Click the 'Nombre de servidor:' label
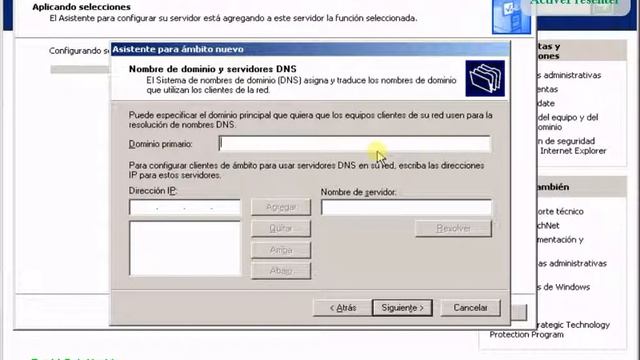 [x=358, y=192]
